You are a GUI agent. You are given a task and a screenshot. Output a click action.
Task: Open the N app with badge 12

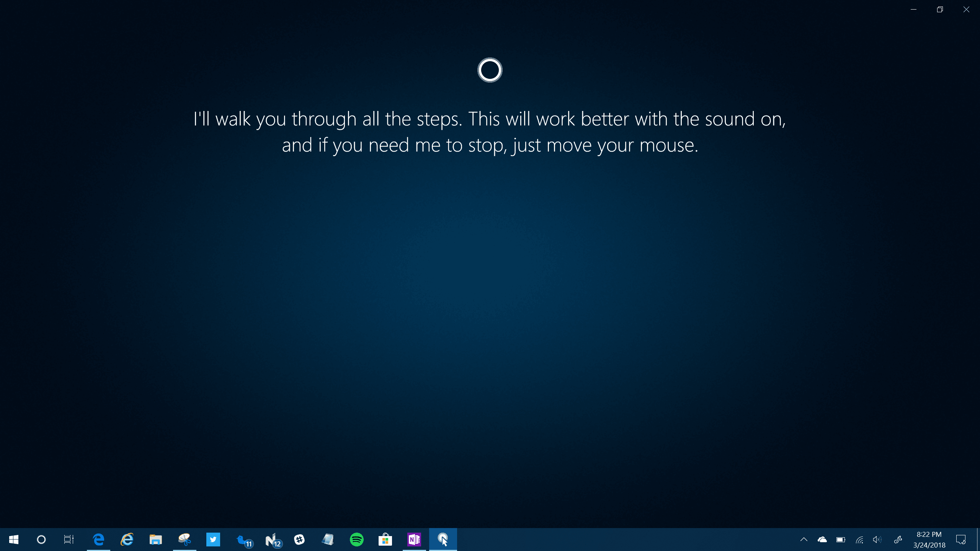point(271,540)
